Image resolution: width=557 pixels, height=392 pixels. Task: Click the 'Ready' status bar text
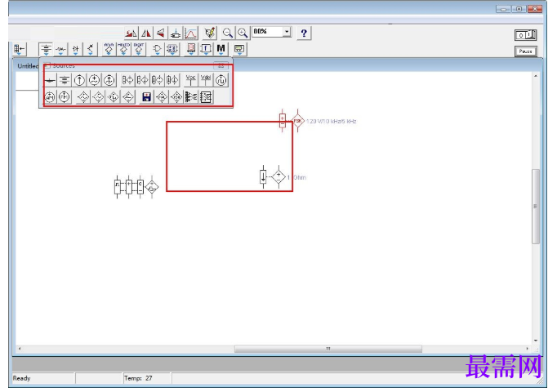point(22,378)
